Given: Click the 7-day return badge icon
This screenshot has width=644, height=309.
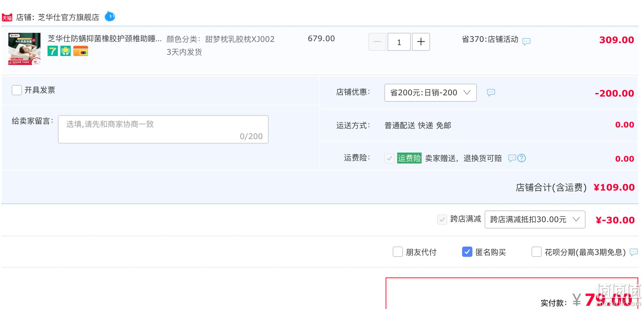Looking at the screenshot, I should (x=53, y=51).
